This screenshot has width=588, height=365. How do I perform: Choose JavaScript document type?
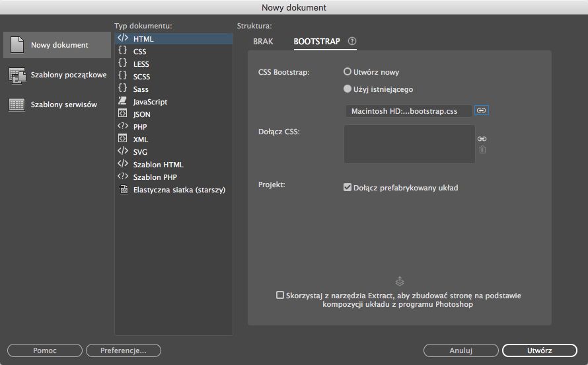[x=174, y=102]
